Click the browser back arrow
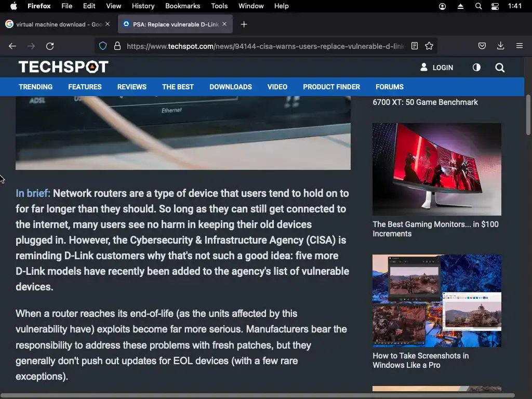Viewport: 532px width, 399px height. pyautogui.click(x=12, y=46)
